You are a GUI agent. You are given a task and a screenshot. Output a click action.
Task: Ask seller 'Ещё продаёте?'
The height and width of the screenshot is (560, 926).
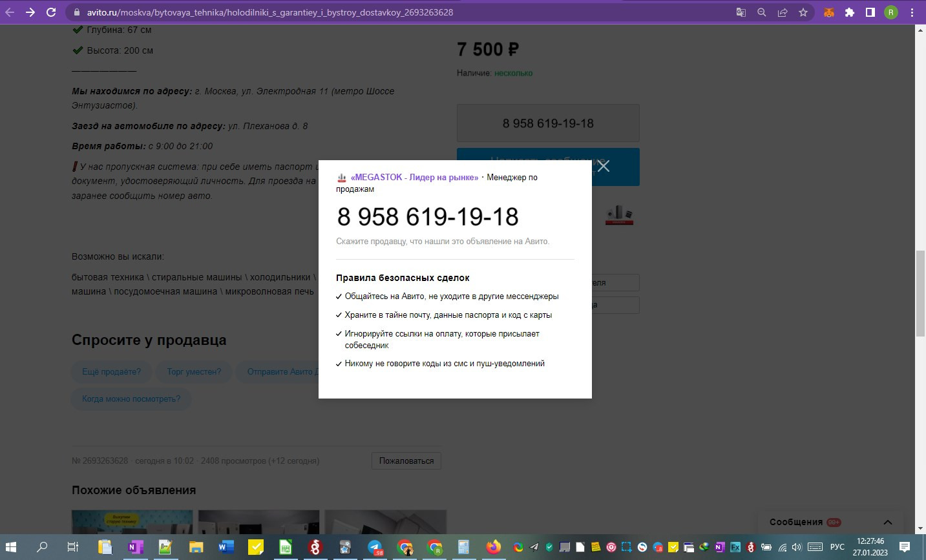pos(111,371)
